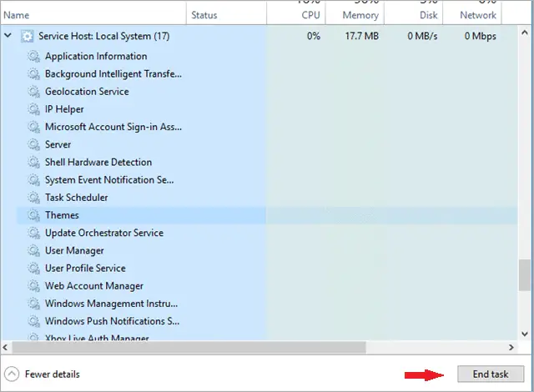This screenshot has width=534, height=392.
Task: Click the Themes service icon
Action: point(33,215)
